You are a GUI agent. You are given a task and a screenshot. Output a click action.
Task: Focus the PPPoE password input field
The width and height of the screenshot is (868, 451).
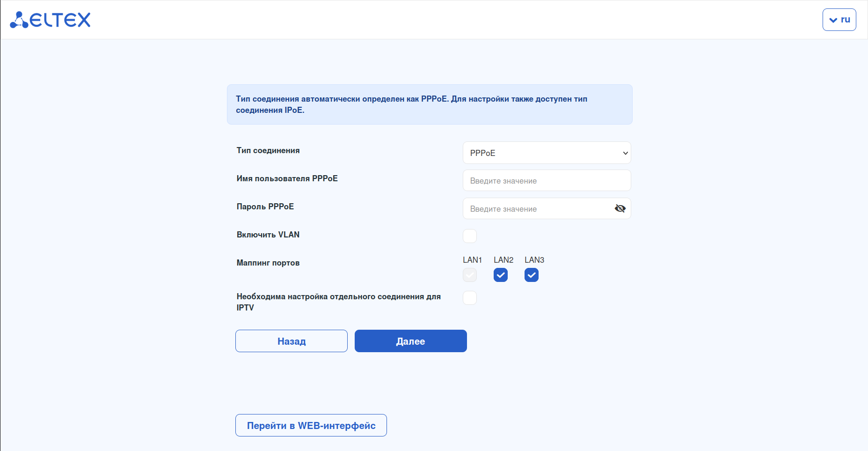coord(538,209)
